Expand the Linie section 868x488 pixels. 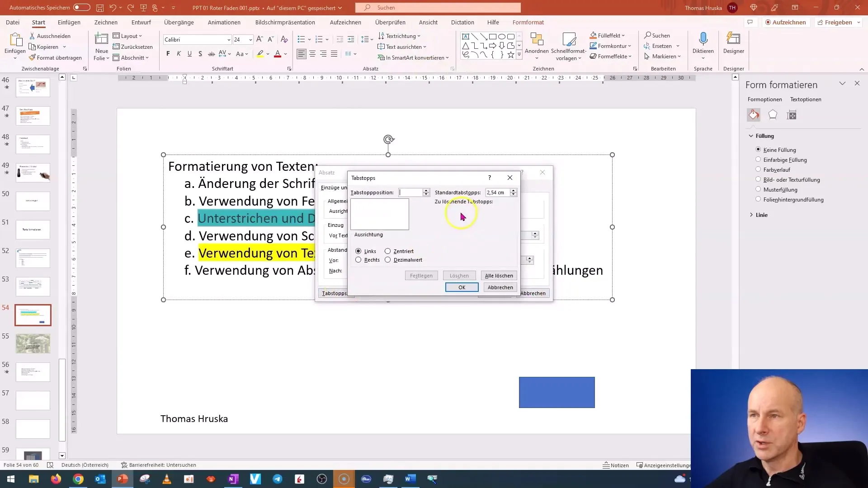point(751,215)
